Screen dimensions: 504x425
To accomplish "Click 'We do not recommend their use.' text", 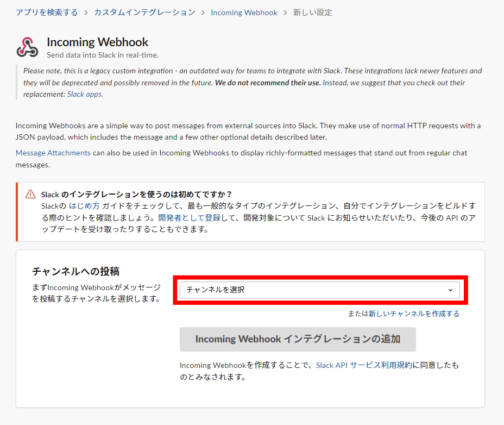I will click(268, 83).
